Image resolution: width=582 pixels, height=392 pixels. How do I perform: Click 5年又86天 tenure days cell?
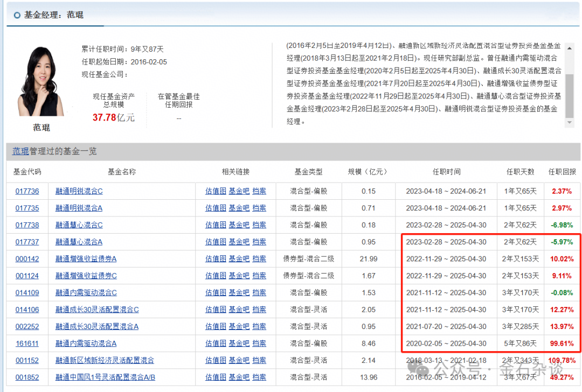pos(521,344)
